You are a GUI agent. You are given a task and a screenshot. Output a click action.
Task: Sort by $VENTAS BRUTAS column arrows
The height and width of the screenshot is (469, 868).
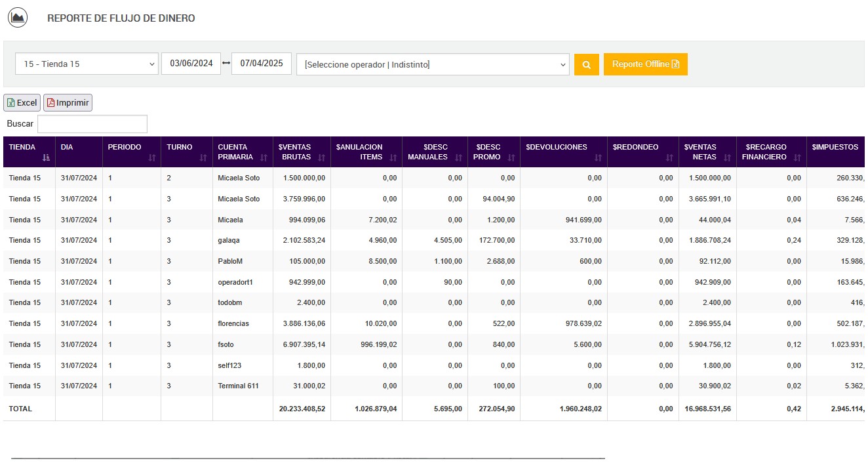(321, 157)
